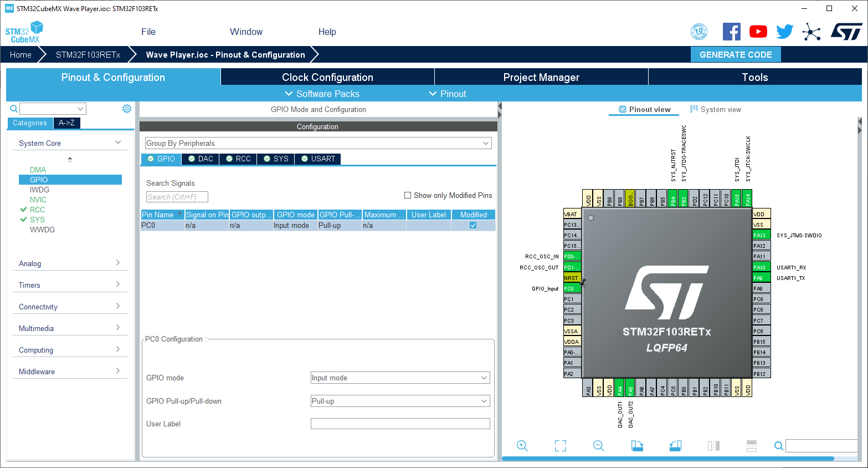Screen dimensions: 868x468
Task: Click the PC13 pin on the chip
Action: tap(572, 225)
